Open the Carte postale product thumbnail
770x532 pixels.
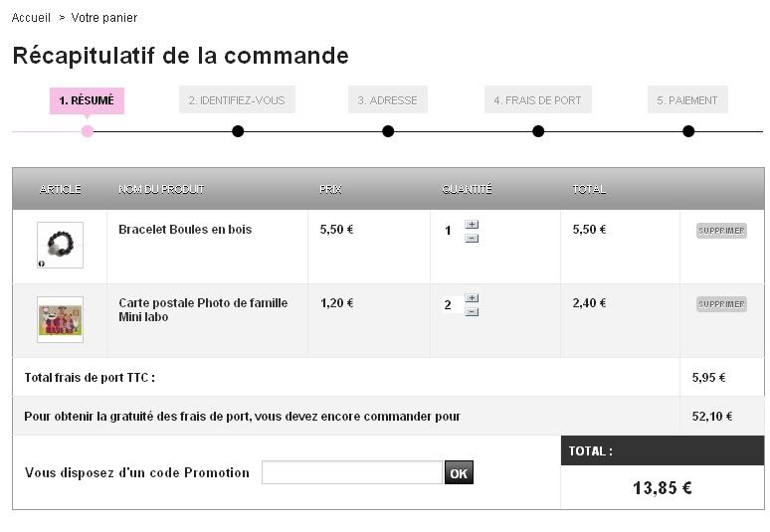[60, 319]
